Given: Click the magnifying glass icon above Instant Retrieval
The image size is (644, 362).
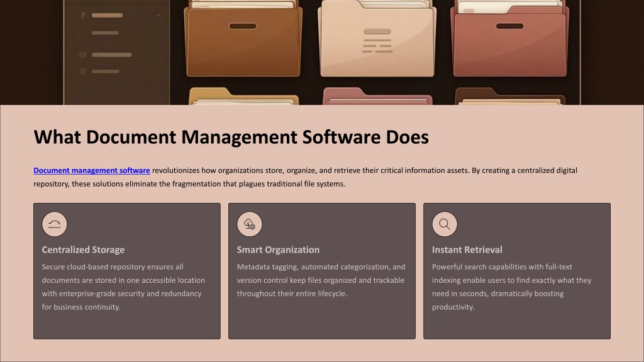Looking at the screenshot, I should pyautogui.click(x=445, y=224).
